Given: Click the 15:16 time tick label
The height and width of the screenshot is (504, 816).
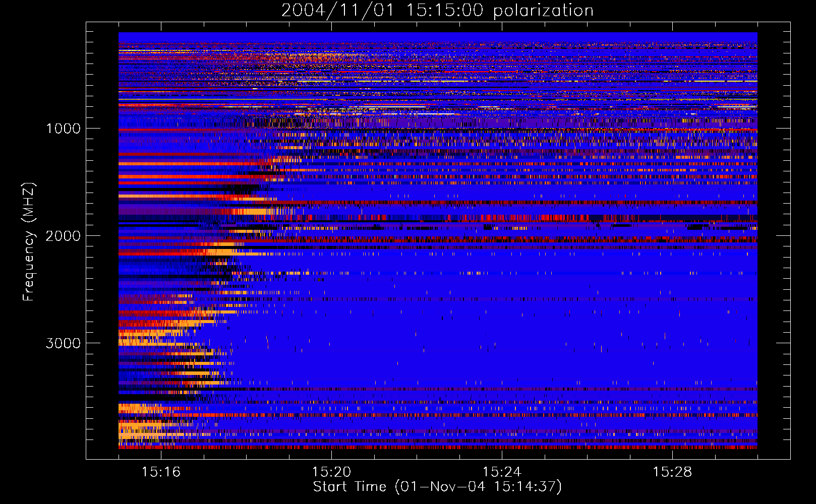Looking at the screenshot, I should tap(161, 472).
